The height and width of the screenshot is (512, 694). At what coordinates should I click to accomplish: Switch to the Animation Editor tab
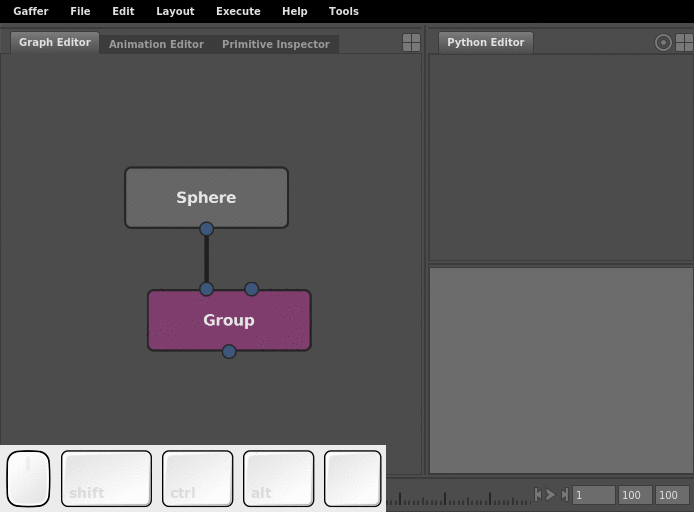[x=156, y=44]
